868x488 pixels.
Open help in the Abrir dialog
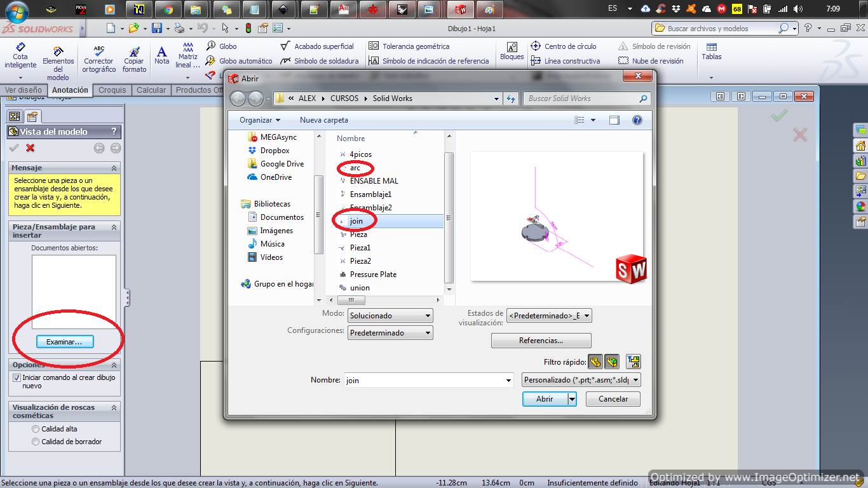coord(637,120)
